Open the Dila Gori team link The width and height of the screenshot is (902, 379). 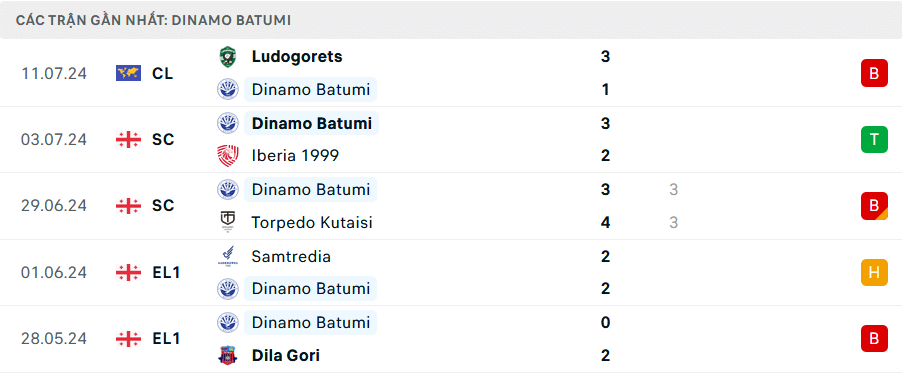pyautogui.click(x=285, y=355)
